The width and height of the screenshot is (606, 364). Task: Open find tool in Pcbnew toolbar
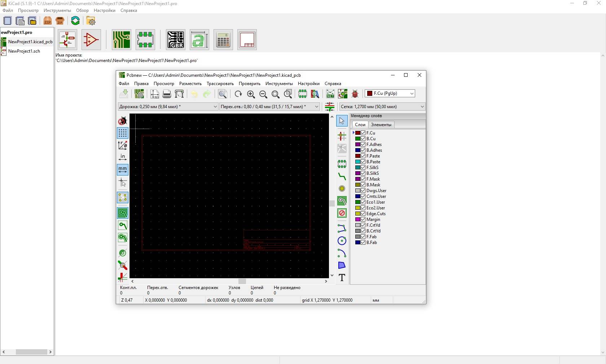[223, 94]
